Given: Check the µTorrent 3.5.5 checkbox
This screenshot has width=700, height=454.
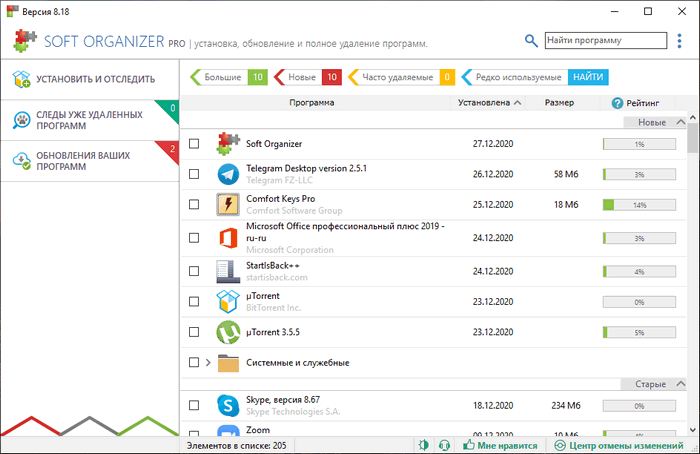Looking at the screenshot, I should coord(194,332).
